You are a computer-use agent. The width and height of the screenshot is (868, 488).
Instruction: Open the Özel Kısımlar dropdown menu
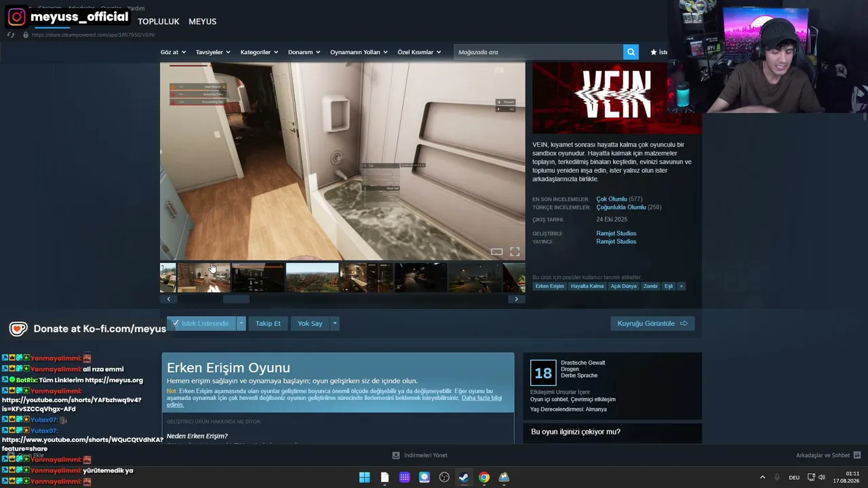419,52
